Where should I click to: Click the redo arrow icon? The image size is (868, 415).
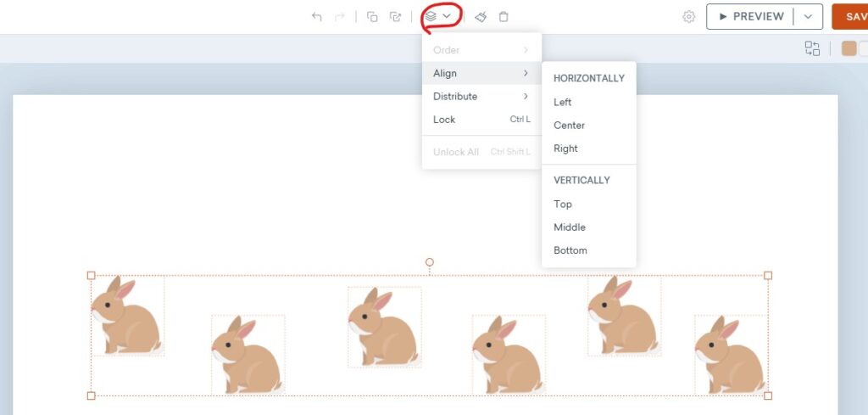[340, 17]
